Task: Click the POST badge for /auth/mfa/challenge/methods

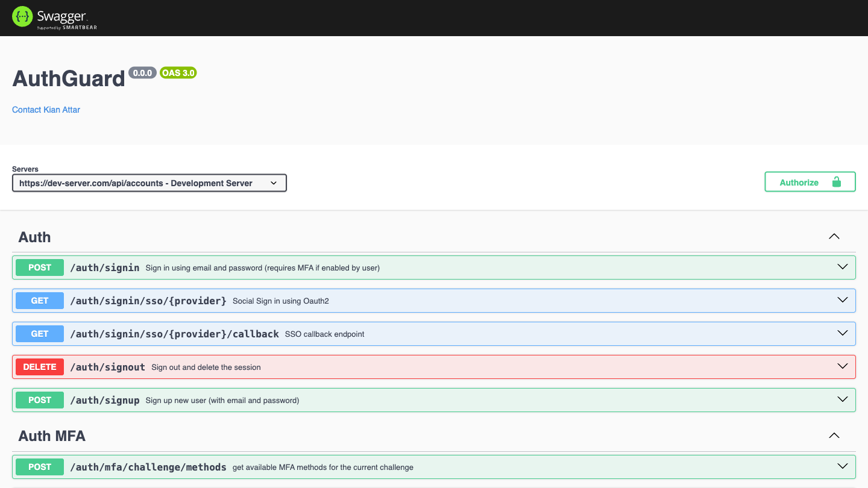Action: [39, 466]
